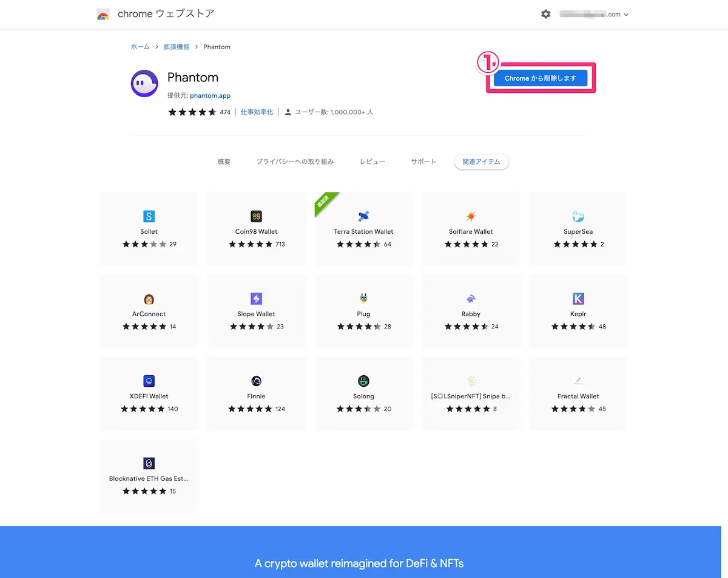Click the chrome ウェブストア header title

click(x=166, y=13)
